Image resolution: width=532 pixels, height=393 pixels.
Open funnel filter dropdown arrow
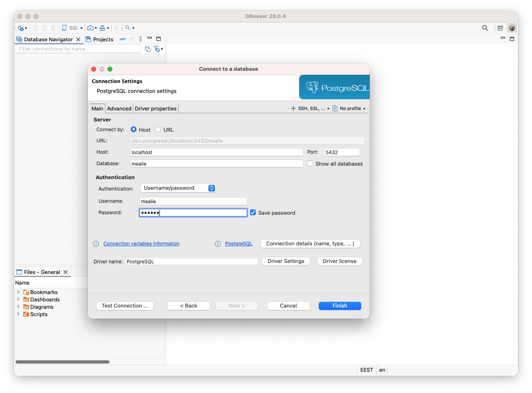pos(162,49)
